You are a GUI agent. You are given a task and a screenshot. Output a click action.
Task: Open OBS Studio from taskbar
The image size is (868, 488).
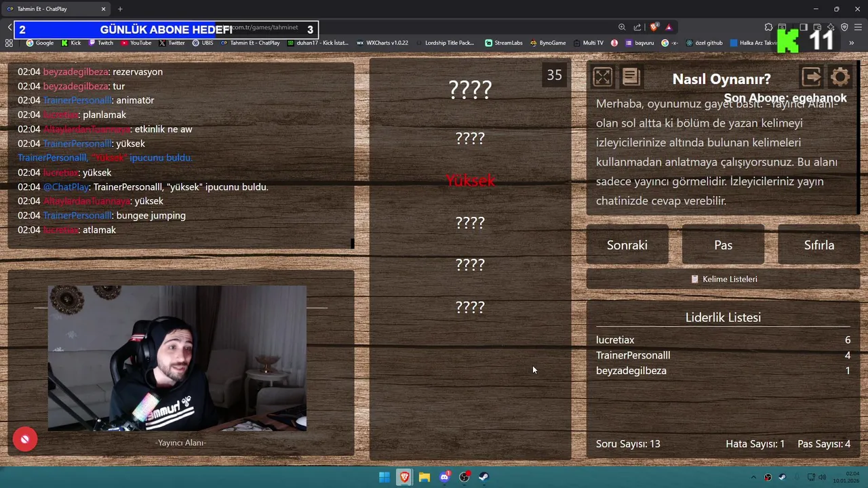(465, 477)
